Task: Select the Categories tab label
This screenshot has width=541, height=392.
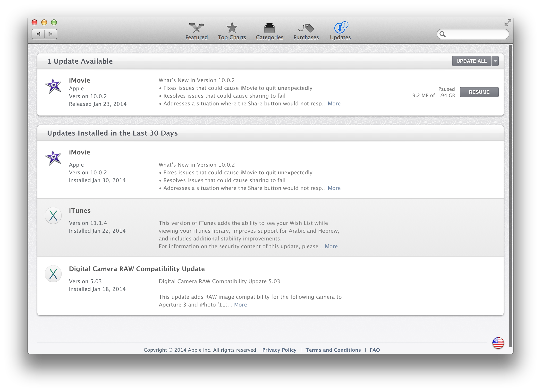Action: coord(270,37)
